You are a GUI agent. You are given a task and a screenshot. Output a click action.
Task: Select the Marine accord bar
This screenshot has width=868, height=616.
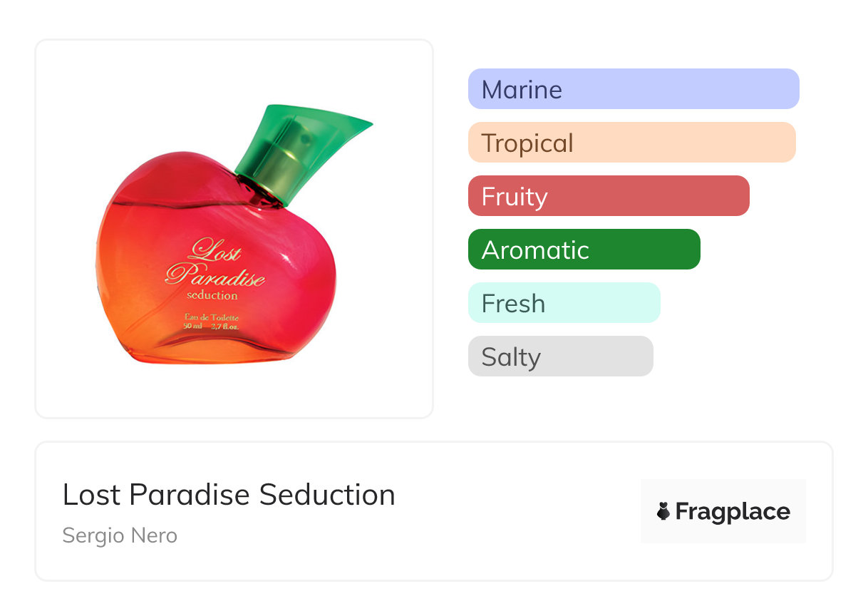point(633,89)
